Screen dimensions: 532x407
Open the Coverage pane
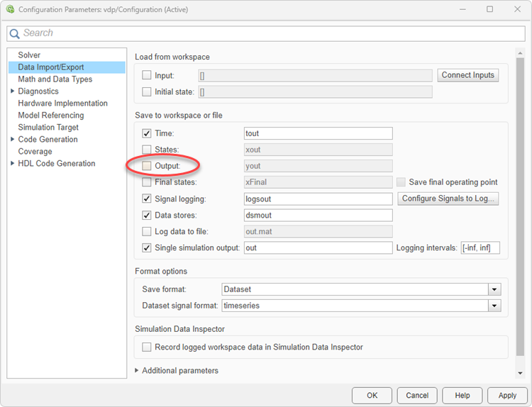[35, 151]
